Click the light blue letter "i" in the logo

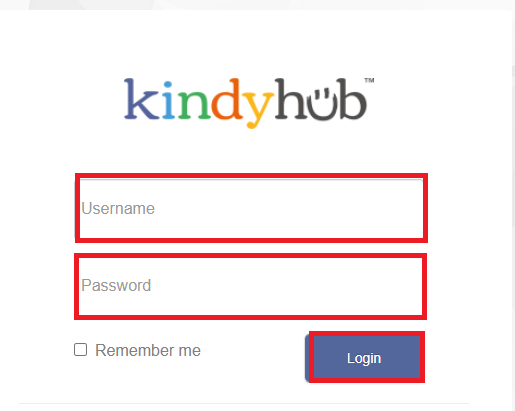pos(169,99)
